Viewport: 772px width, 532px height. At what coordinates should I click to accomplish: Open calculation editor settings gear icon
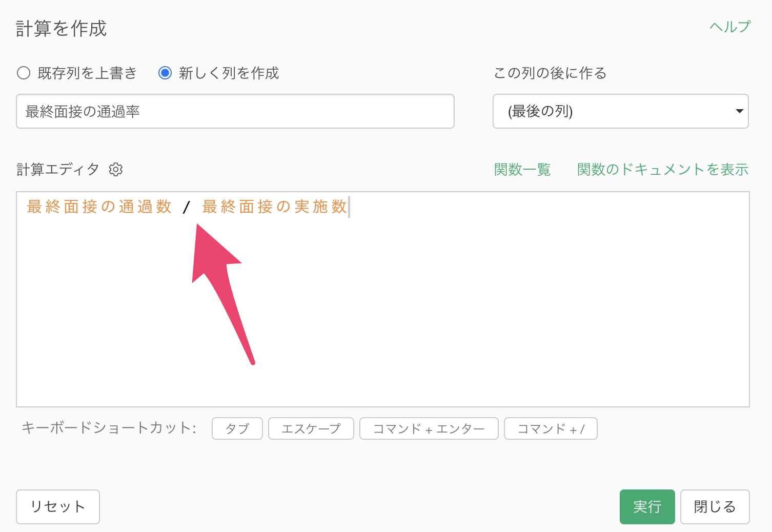tap(116, 169)
